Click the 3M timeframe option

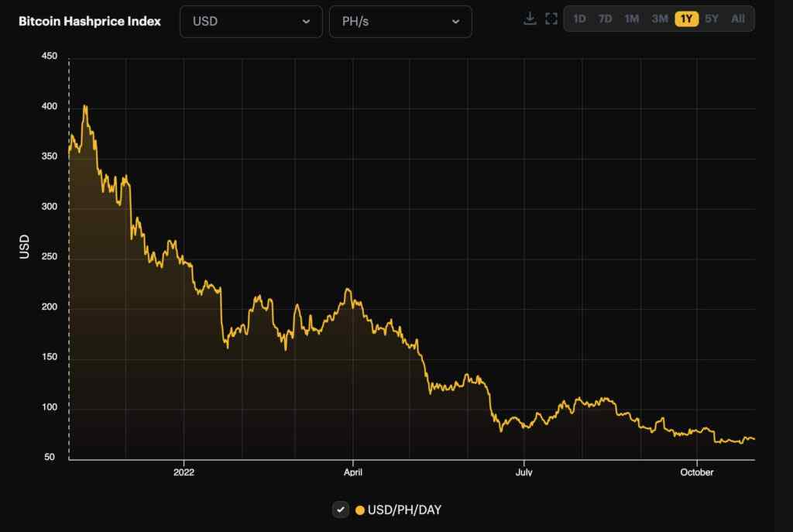pos(659,19)
